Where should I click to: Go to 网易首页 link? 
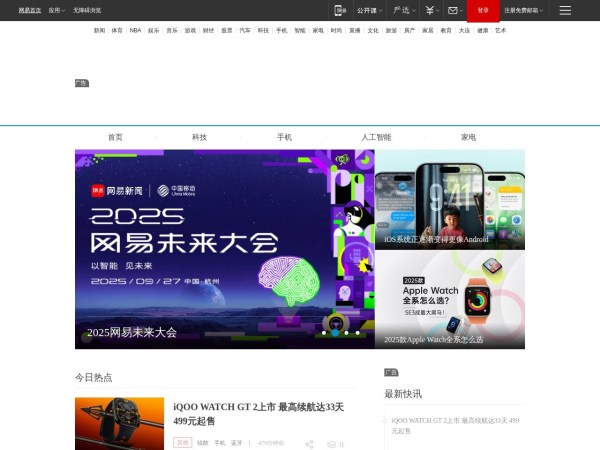pos(30,10)
